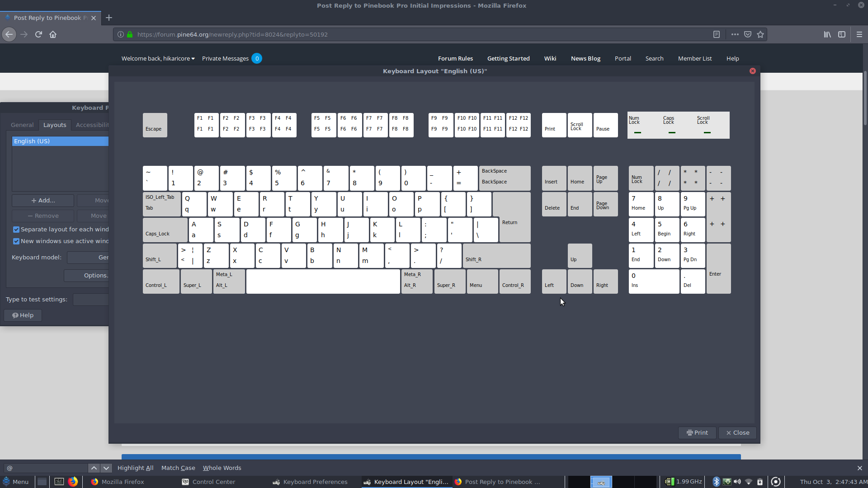Click CPU frequency 1.99 GHz monitor
The image size is (868, 488).
point(683,482)
